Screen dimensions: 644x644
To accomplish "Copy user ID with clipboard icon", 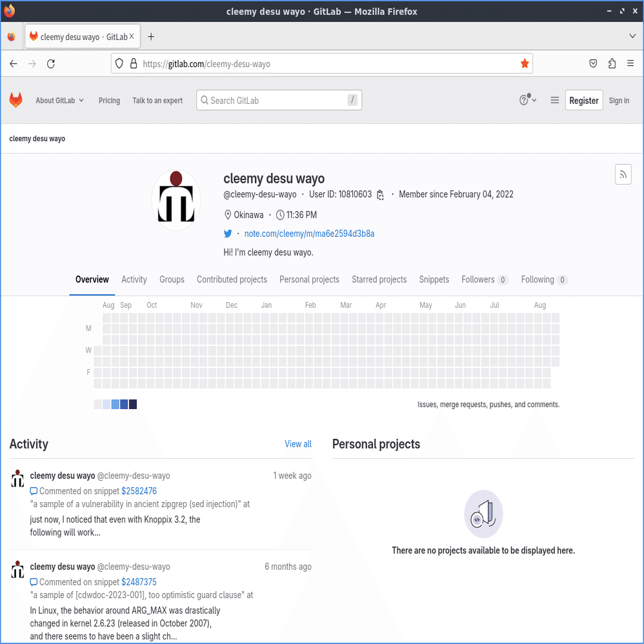I will [380, 195].
